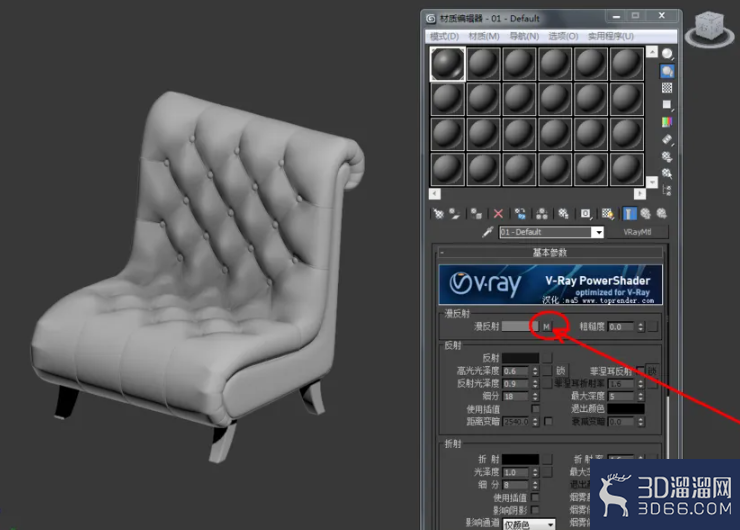
Task: Click Put Material to Scene icon
Action: 454,214
